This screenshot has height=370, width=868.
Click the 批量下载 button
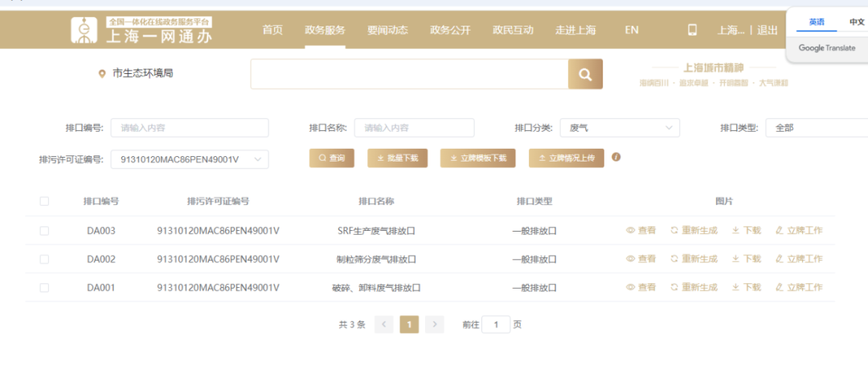pyautogui.click(x=398, y=158)
